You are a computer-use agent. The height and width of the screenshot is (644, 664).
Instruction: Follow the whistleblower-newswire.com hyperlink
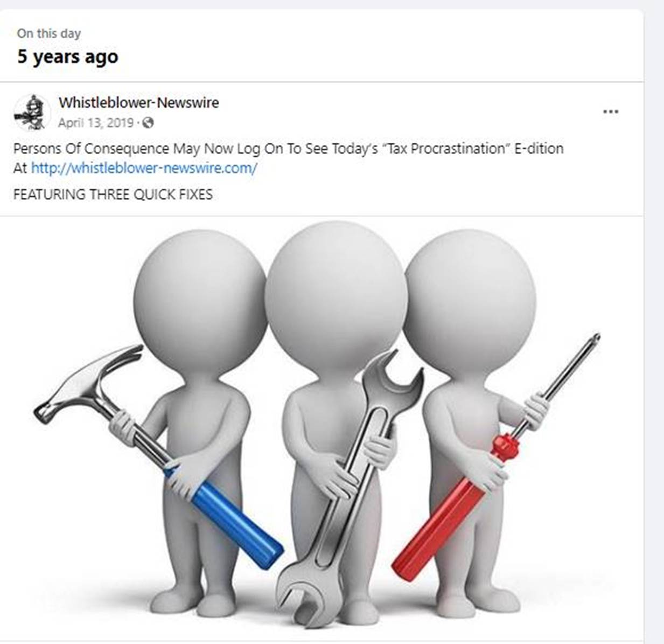pos(144,168)
